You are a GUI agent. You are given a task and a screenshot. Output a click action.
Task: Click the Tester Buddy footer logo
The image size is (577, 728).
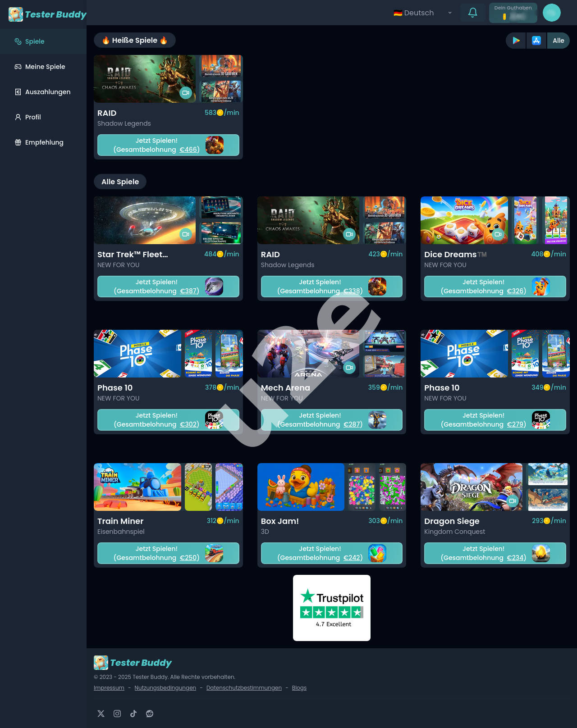click(x=133, y=663)
